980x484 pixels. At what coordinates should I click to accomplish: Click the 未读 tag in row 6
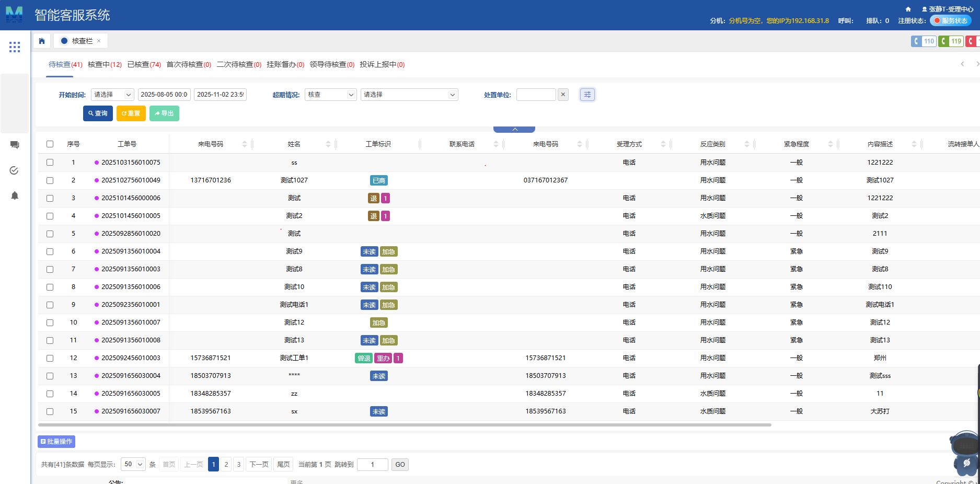(x=370, y=251)
